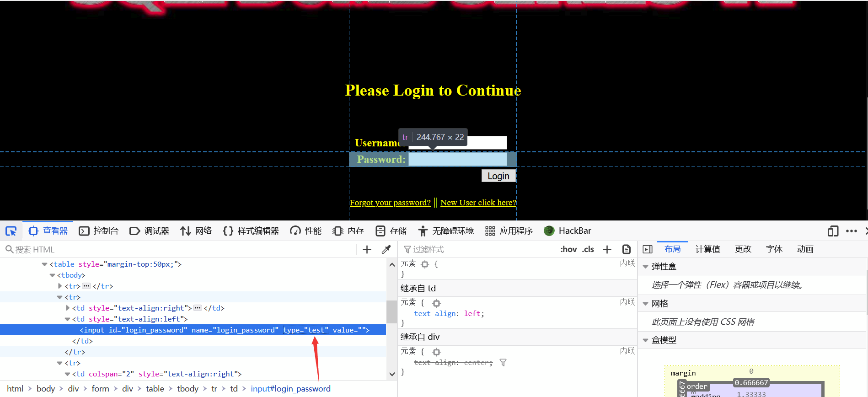Select element icon in div rule
Image resolution: width=868 pixels, height=397 pixels.
436,352
